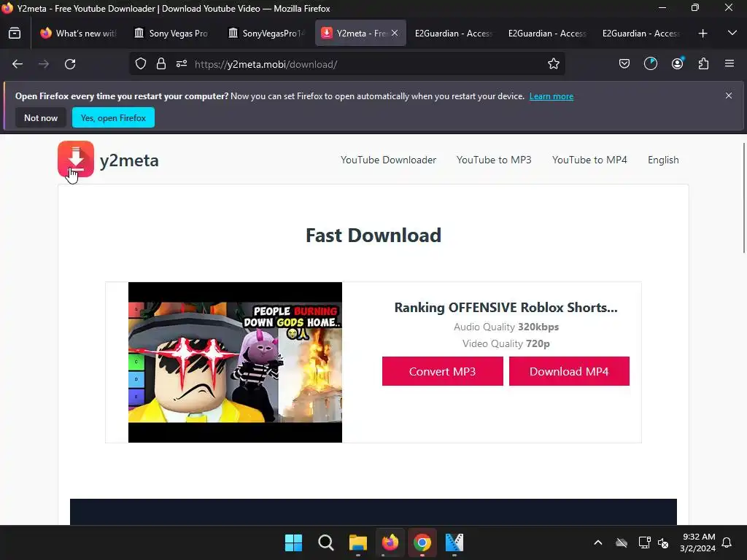Click the Convert MP3 button
747x560 pixels.
(x=443, y=371)
